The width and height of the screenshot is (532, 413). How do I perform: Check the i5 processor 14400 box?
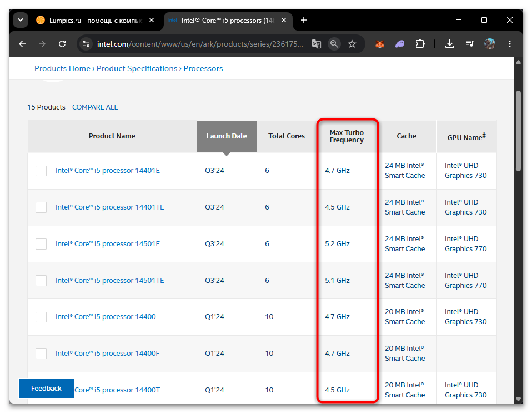[41, 316]
